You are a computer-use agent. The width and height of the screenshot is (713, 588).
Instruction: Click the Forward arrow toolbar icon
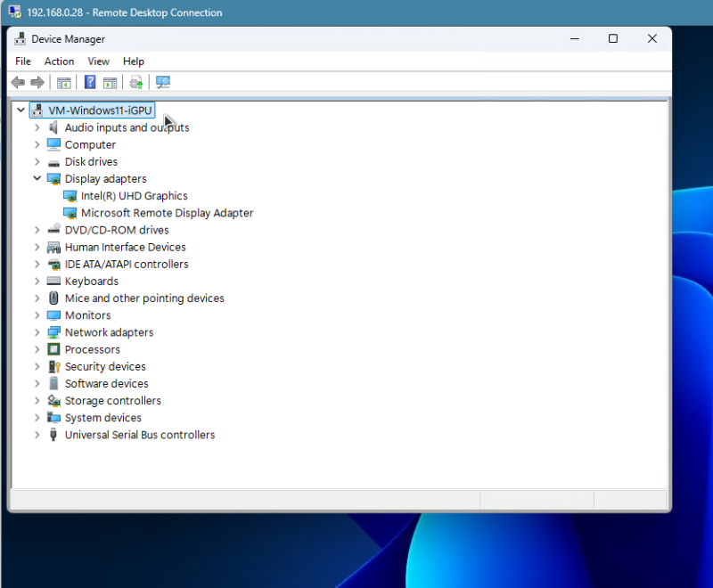click(37, 82)
